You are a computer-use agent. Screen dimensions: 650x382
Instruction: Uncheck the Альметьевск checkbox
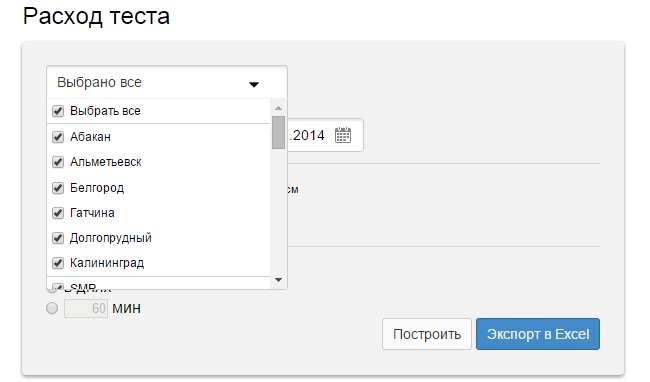pos(58,162)
